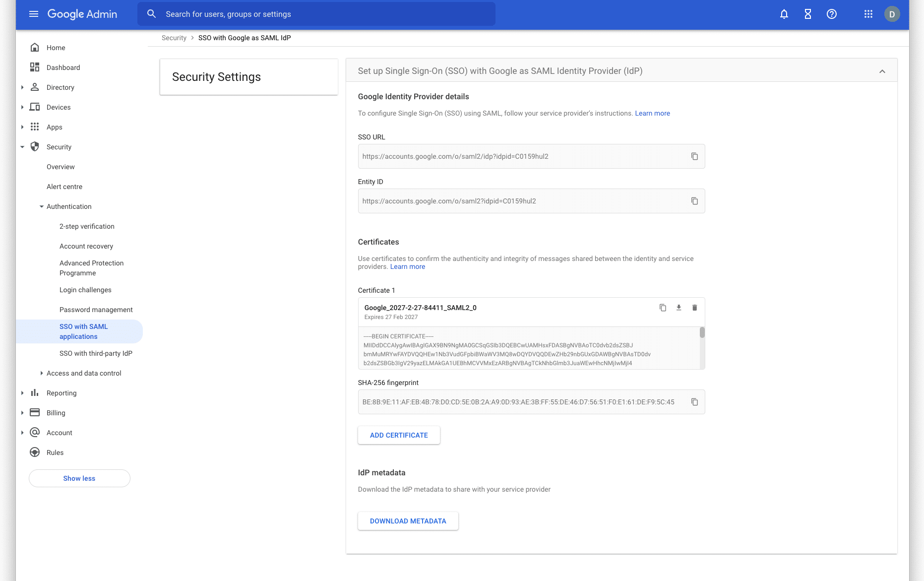Image resolution: width=924 pixels, height=581 pixels.
Task: Open the main hamburger menu
Action: tap(34, 14)
